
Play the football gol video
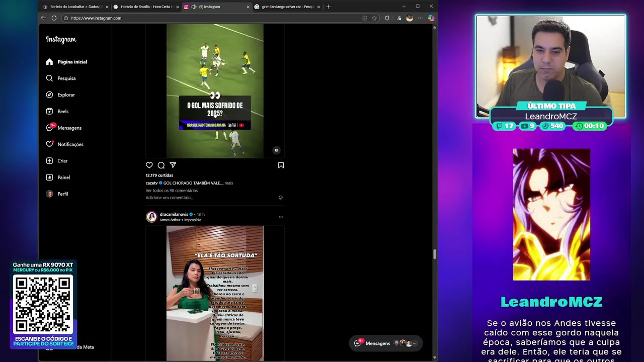point(215,90)
